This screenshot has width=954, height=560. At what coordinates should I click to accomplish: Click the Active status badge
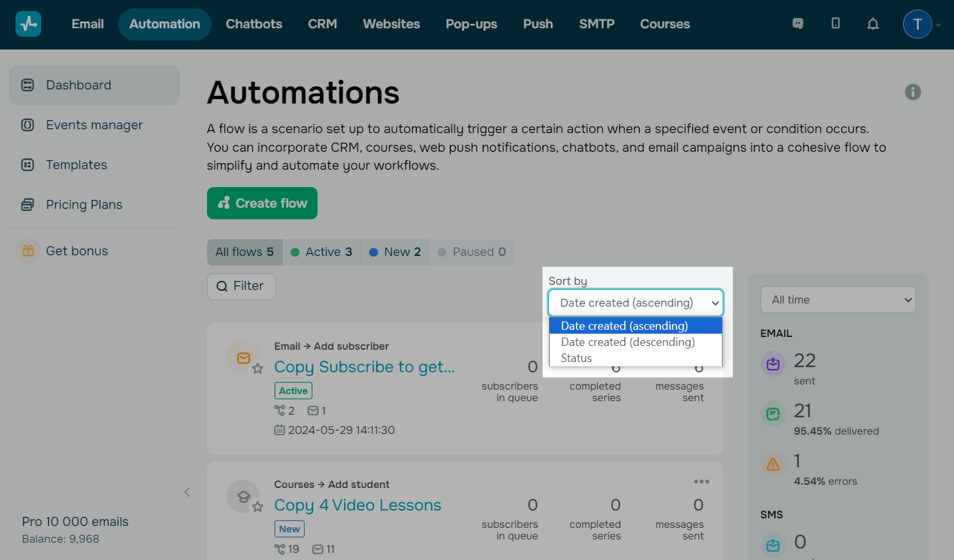point(293,390)
